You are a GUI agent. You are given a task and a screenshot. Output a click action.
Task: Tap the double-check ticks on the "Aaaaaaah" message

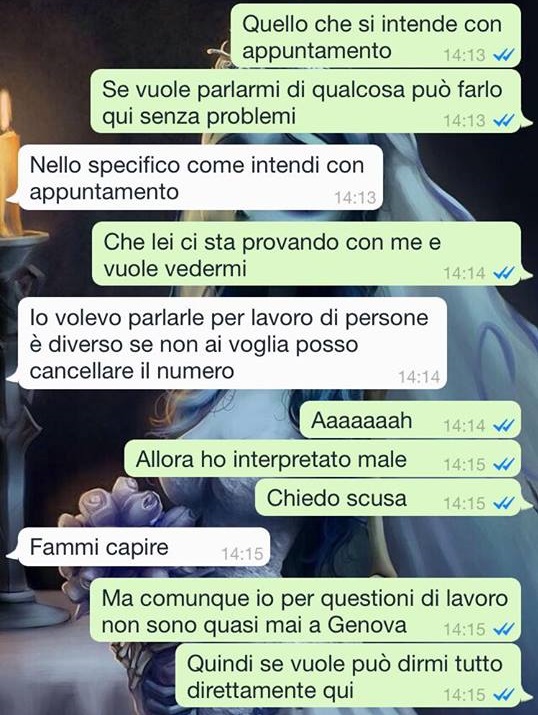click(x=504, y=426)
